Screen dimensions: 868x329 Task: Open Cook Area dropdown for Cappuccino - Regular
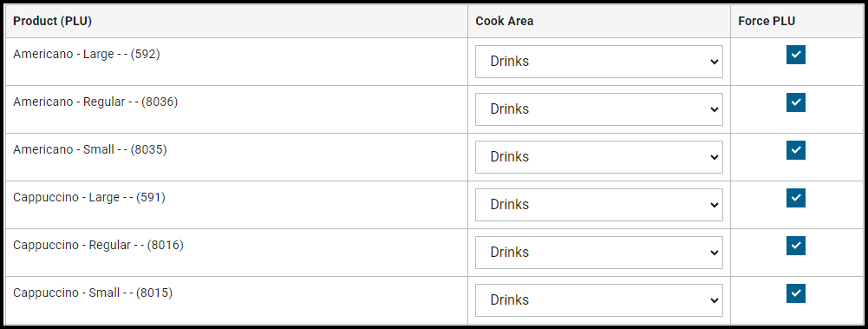coord(599,252)
